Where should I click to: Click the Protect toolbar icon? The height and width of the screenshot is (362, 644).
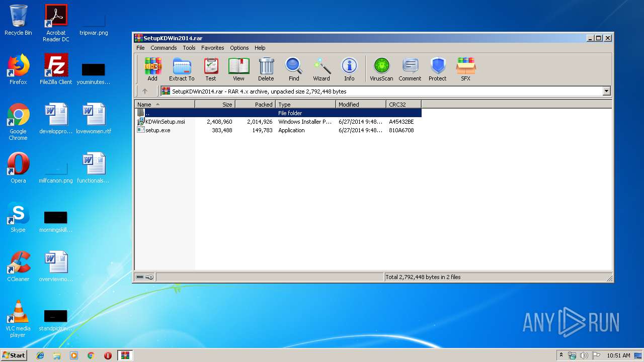click(x=438, y=69)
